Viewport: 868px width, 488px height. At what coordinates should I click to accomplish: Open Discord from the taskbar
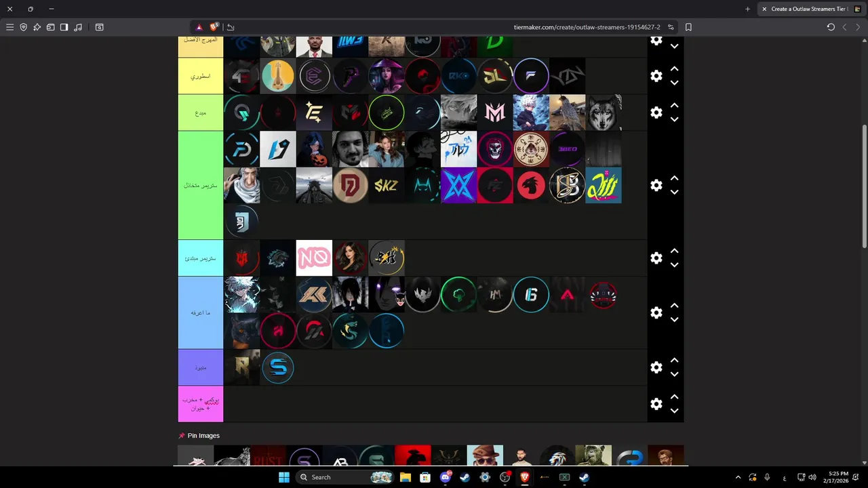446,477
